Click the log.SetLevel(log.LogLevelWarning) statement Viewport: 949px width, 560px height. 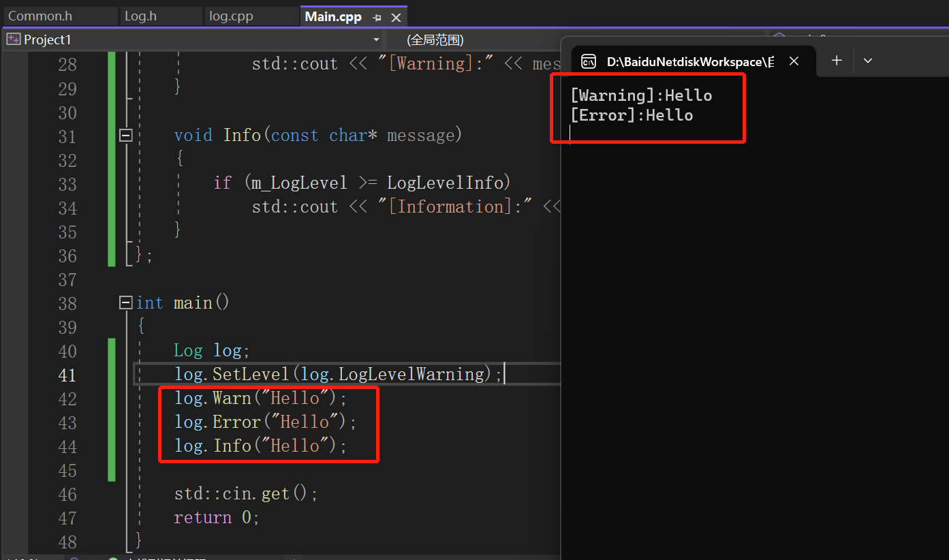pyautogui.click(x=339, y=374)
